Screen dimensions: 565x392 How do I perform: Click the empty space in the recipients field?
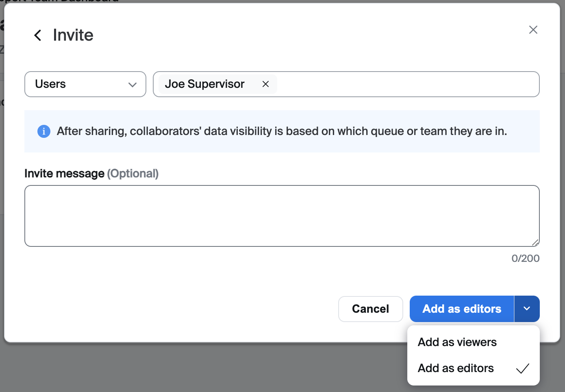(406, 84)
